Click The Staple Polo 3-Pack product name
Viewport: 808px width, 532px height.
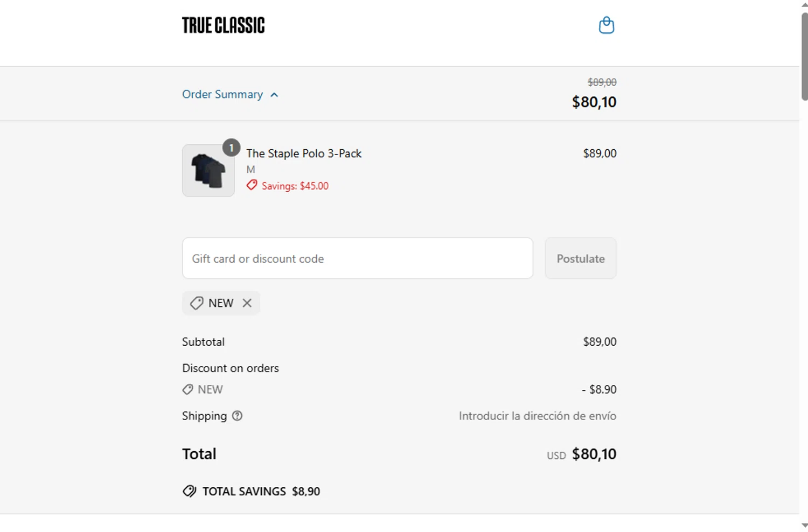(x=304, y=153)
